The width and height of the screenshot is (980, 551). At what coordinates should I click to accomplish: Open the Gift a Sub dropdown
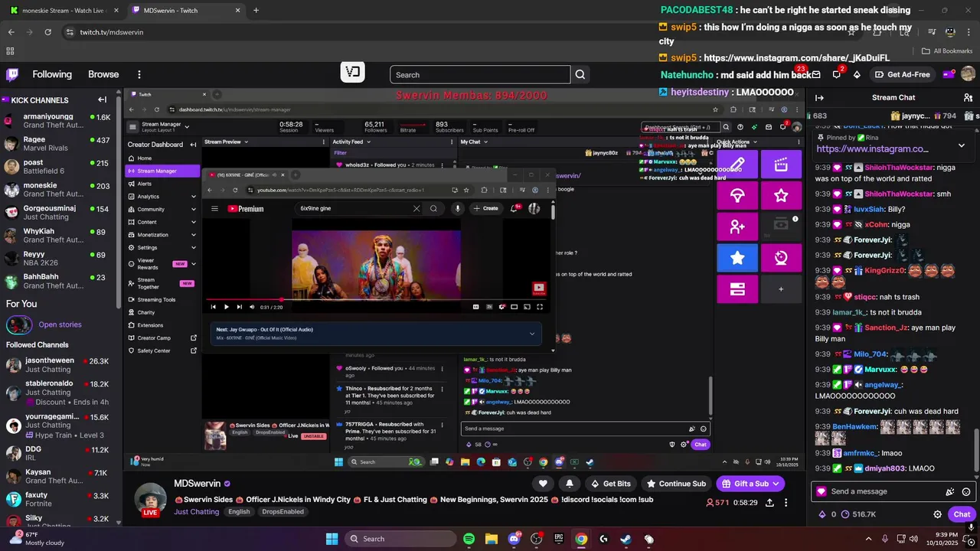click(750, 484)
